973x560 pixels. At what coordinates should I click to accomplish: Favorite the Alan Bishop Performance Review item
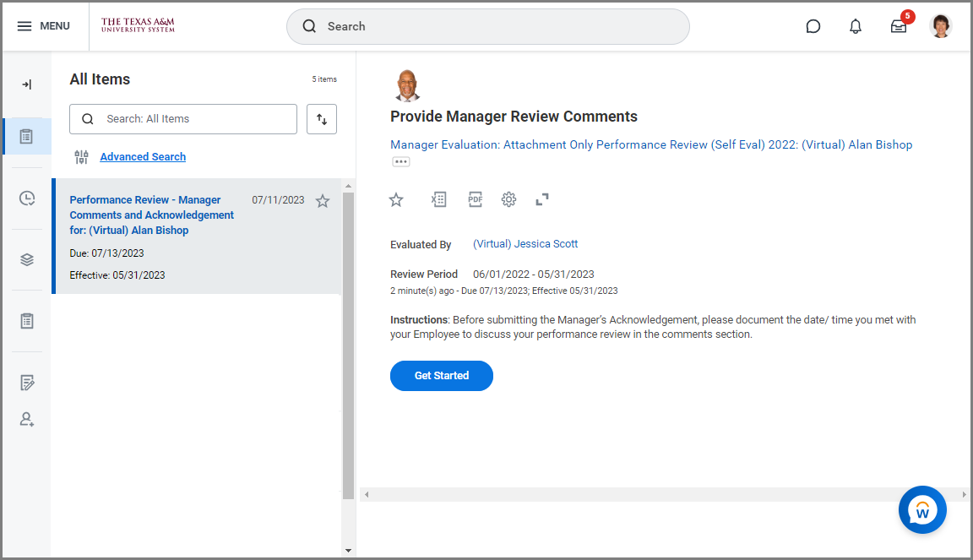(x=323, y=201)
